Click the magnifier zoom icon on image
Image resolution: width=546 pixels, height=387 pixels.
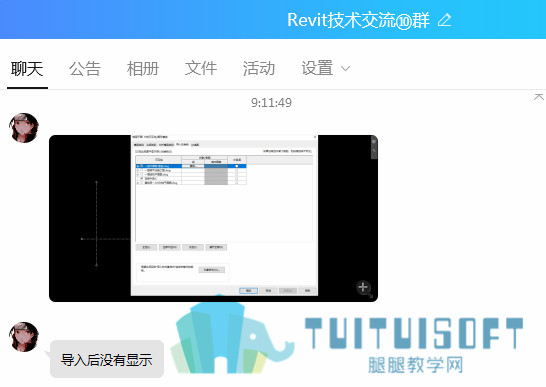[x=364, y=288]
